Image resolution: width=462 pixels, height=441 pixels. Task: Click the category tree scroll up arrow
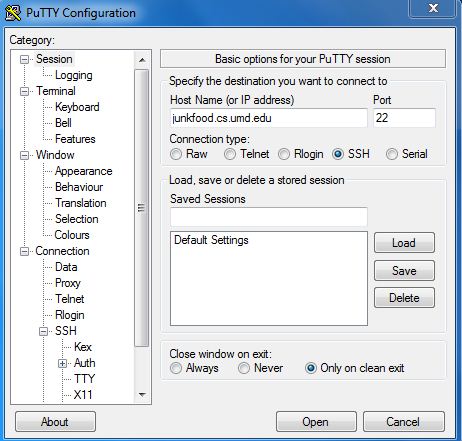142,60
